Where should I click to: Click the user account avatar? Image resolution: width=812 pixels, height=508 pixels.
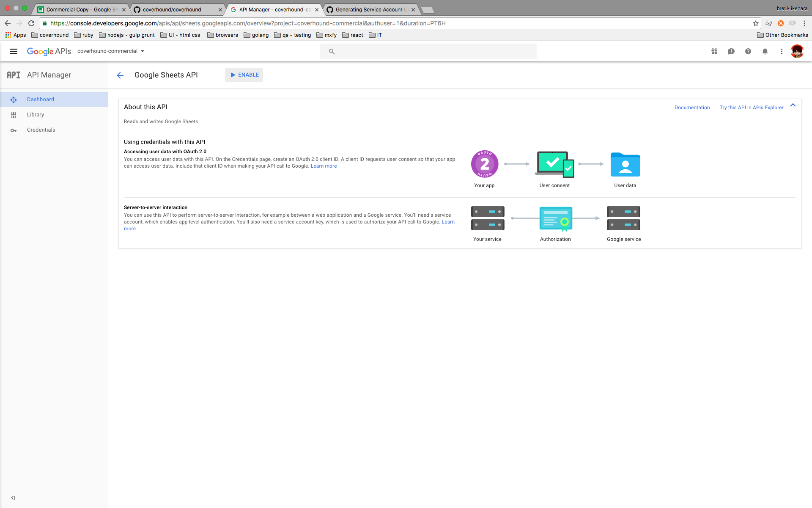797,51
